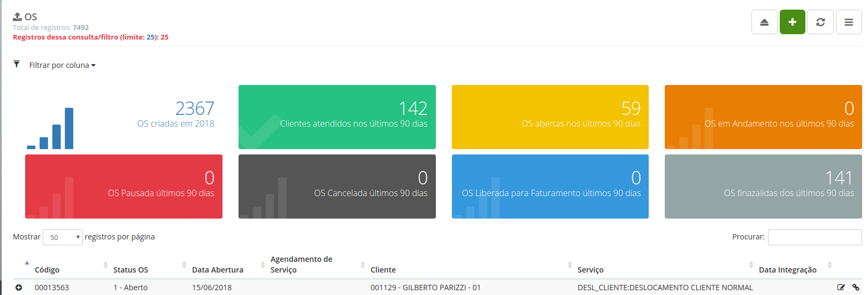This screenshot has height=295, width=868.
Task: Click the filter funnel icon
Action: coord(17,65)
